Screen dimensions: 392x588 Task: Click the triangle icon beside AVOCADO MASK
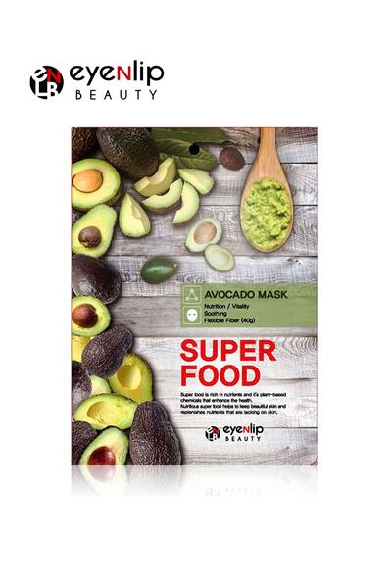coord(191,295)
